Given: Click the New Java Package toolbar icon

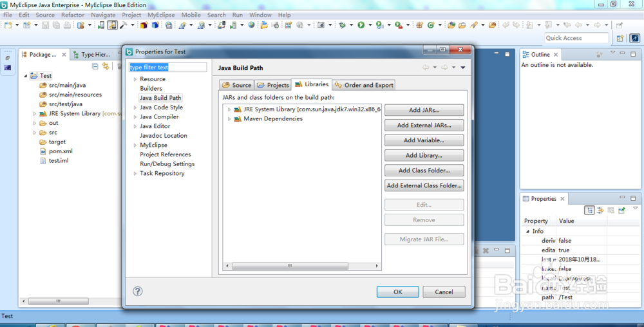Looking at the screenshot, I should pos(419,25).
